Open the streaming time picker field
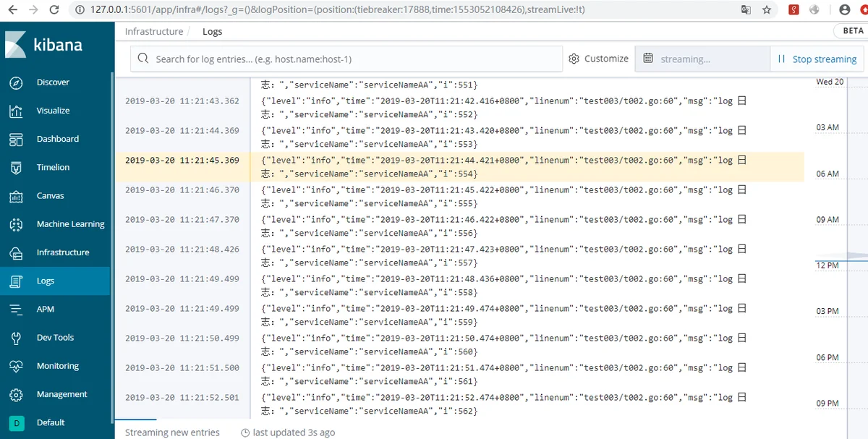This screenshot has height=439, width=868. (x=702, y=59)
